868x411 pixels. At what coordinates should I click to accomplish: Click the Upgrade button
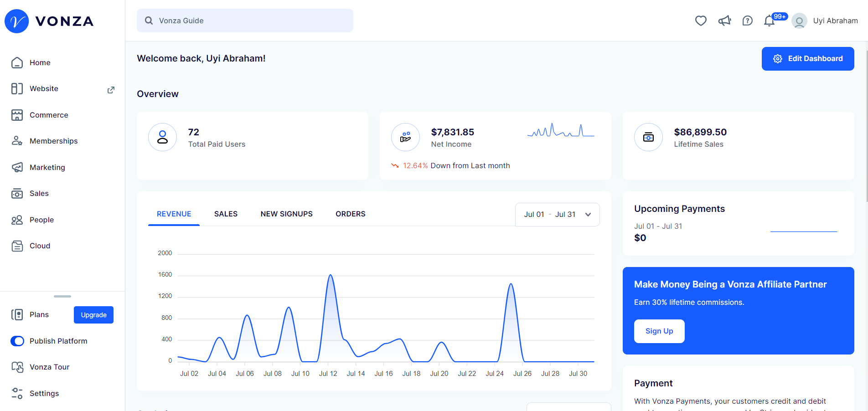(93, 315)
